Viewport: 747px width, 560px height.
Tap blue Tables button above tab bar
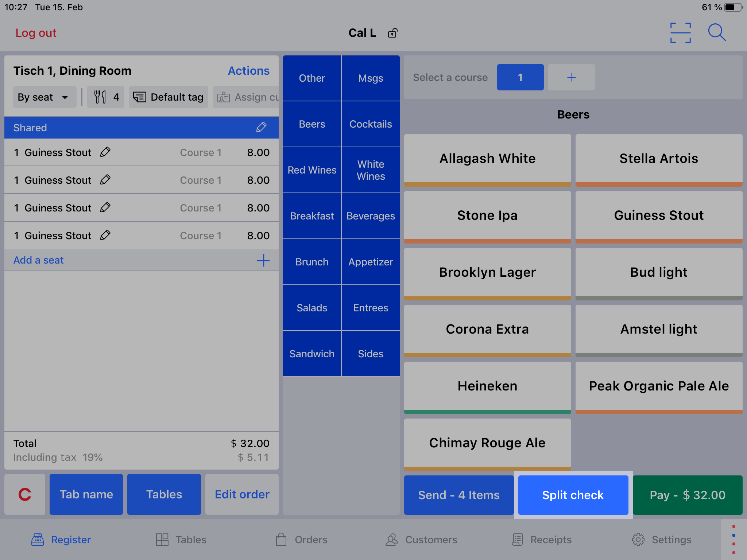[x=164, y=494]
